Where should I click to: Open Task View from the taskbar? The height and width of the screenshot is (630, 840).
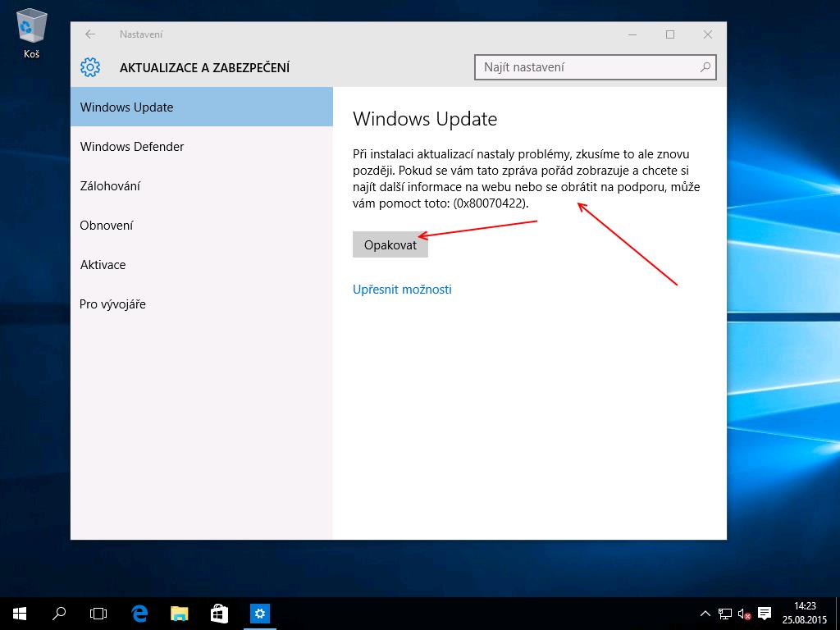[x=98, y=613]
